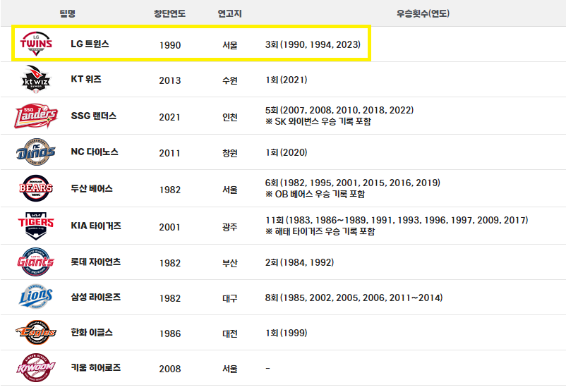The image size is (566, 392).
Task: Click founding year 2001 for KIA 타이거즈
Action: (169, 227)
